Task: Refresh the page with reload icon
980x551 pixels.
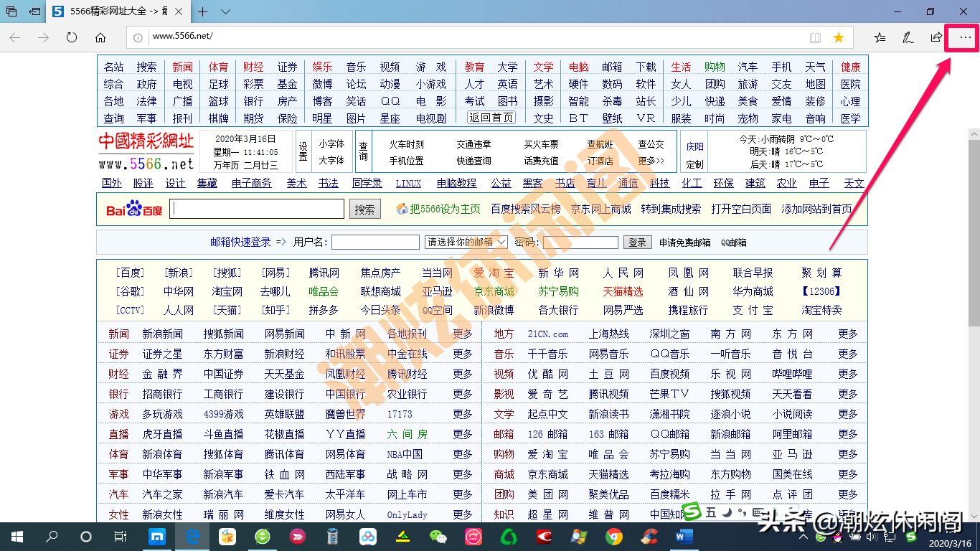Action: 72,37
